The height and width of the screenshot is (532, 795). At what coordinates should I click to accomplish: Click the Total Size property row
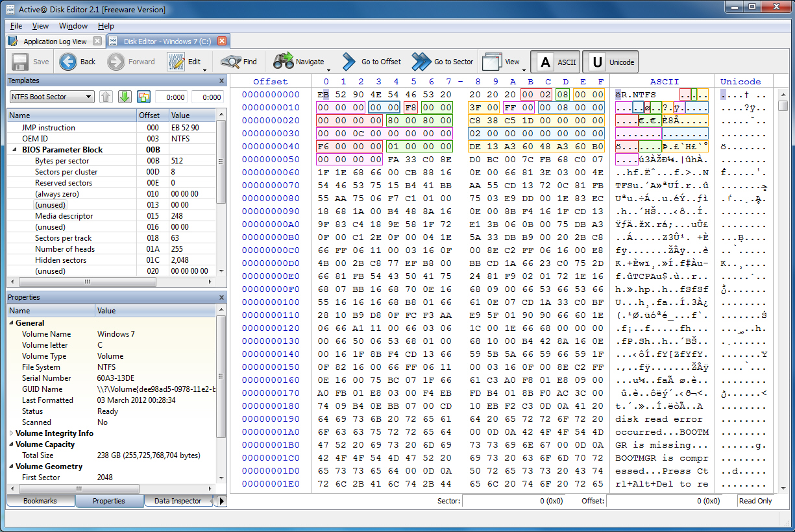pyautogui.click(x=112, y=455)
